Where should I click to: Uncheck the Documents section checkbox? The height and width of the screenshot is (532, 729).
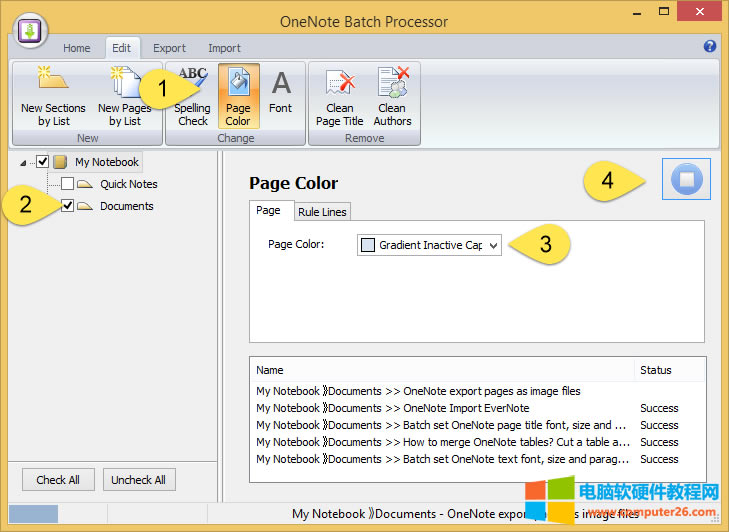point(67,206)
